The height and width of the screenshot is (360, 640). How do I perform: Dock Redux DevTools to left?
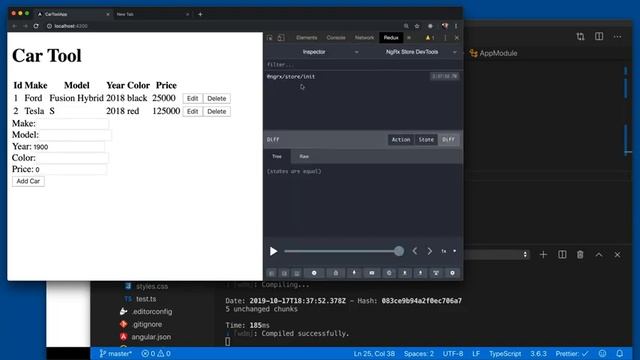pyautogui.click(x=271, y=273)
